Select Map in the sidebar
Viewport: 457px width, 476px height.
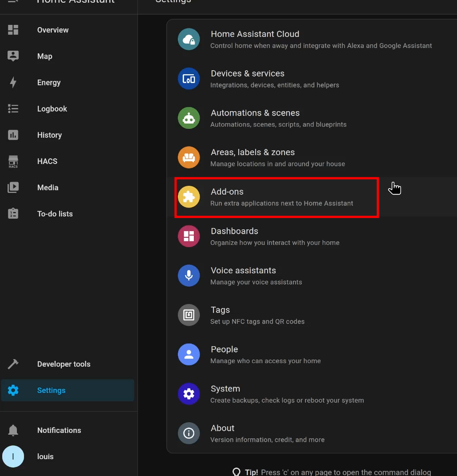pos(44,56)
